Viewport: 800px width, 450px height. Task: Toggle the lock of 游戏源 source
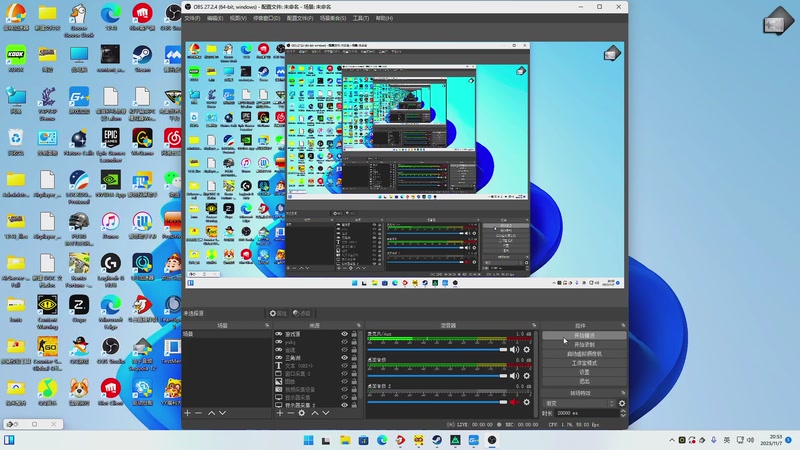354,334
